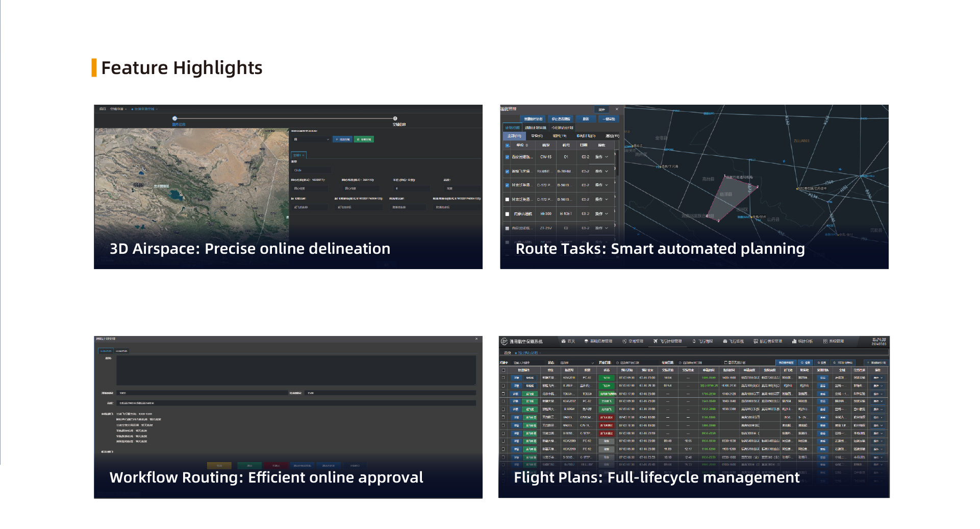Click the bar chart statistics icon in top navigation

[x=794, y=341]
